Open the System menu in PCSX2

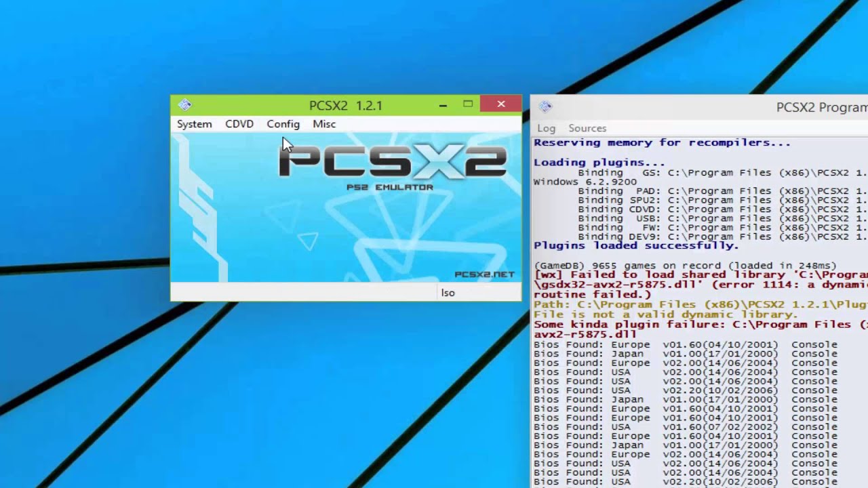click(195, 124)
